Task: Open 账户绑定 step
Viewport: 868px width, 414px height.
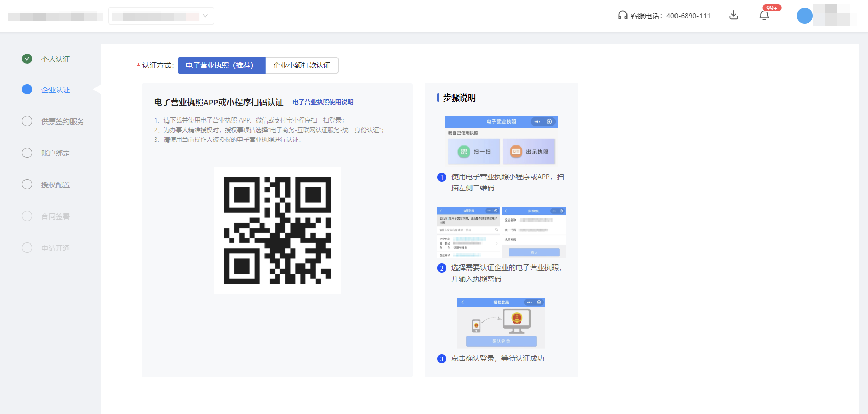Action: [x=56, y=153]
